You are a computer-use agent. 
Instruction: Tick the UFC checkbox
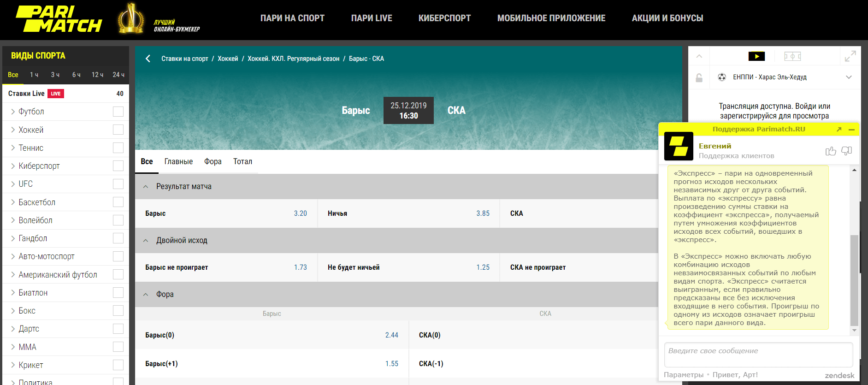pyautogui.click(x=118, y=184)
